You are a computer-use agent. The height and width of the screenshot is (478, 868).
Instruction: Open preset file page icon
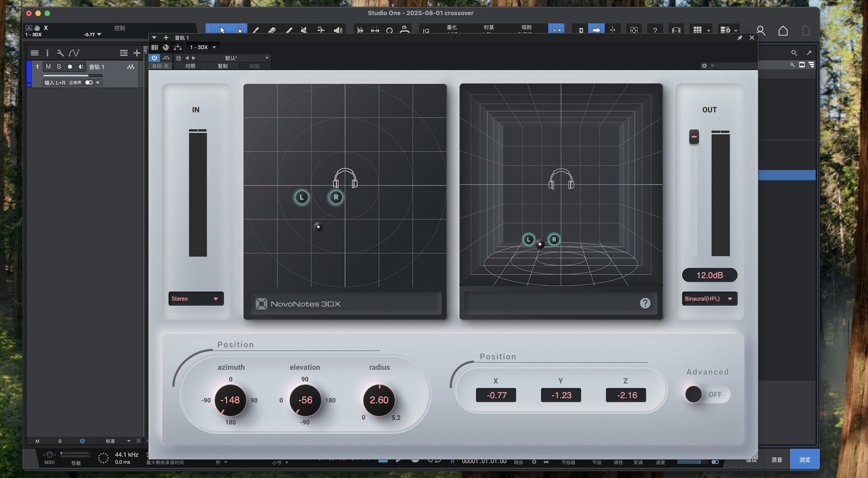(179, 58)
